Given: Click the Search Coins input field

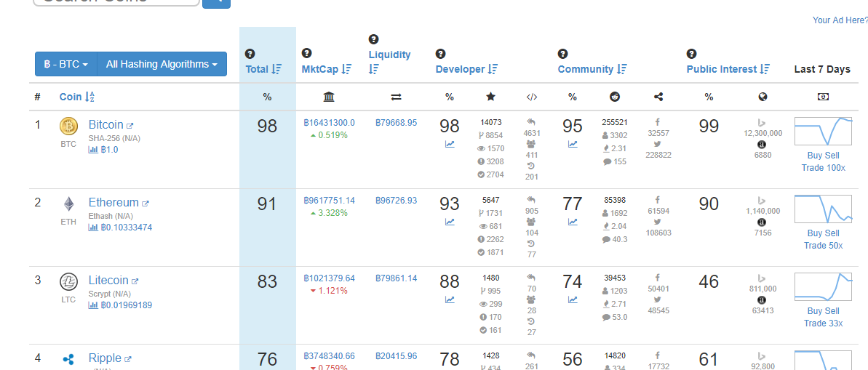Looking at the screenshot, I should [116, 2].
